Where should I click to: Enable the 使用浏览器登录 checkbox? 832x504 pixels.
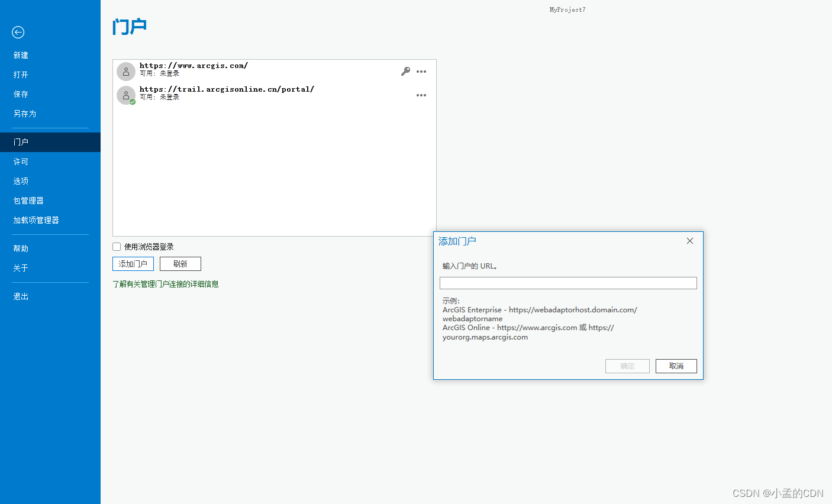point(117,247)
